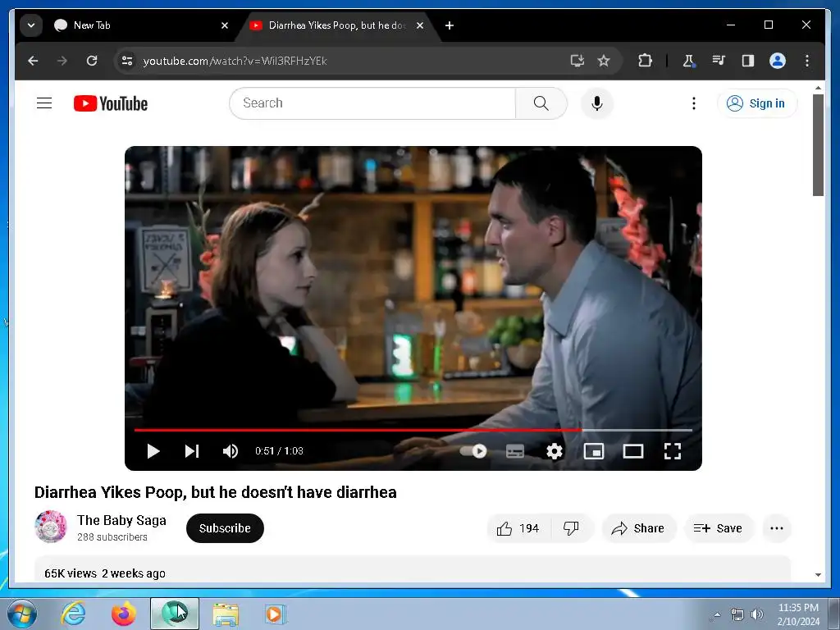The width and height of the screenshot is (840, 630).
Task: Toggle the browser side panel
Action: tap(748, 61)
